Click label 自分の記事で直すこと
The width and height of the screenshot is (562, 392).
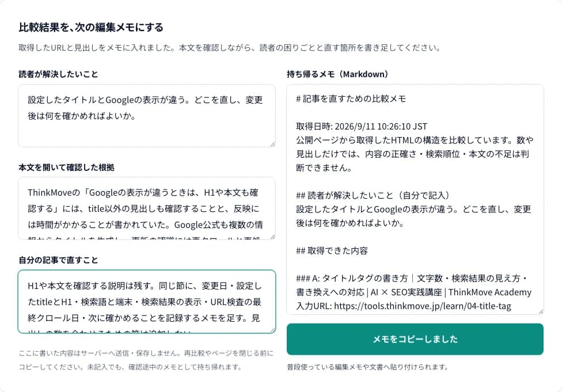coord(58,260)
